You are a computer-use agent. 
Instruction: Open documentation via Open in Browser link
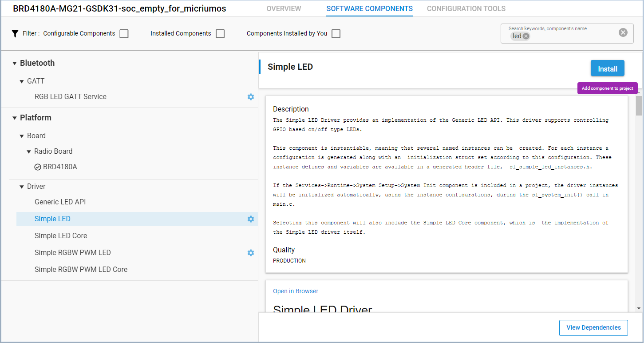[296, 291]
